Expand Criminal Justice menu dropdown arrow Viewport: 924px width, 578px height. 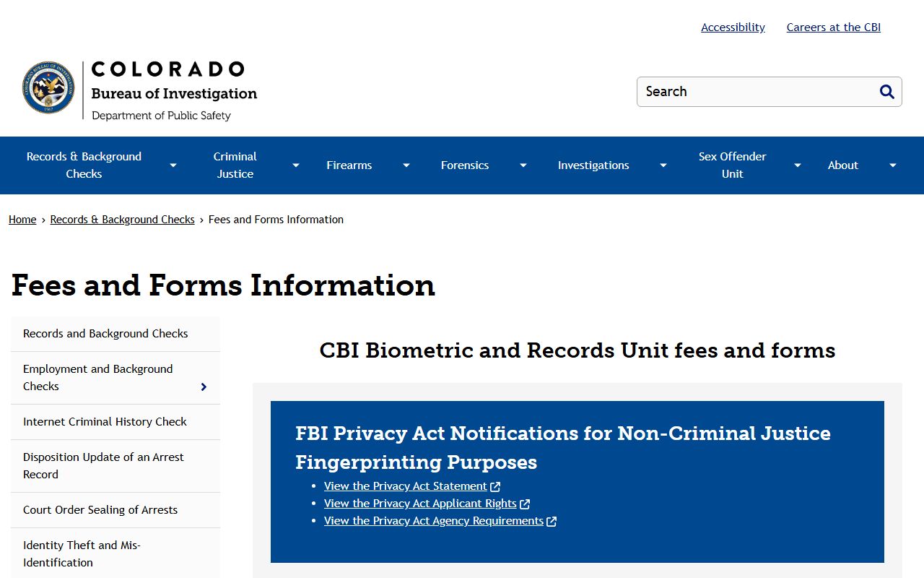coord(296,165)
